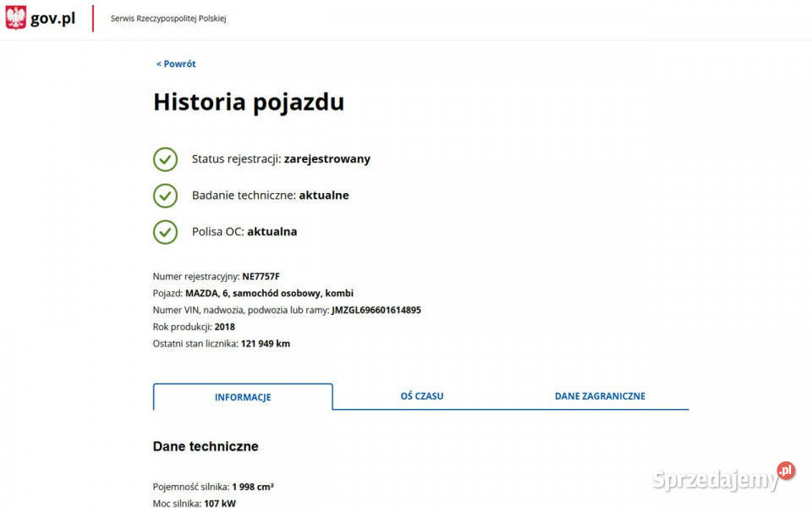Click the green checkmark beside Status rejestracji
812x508 pixels.
pos(165,159)
